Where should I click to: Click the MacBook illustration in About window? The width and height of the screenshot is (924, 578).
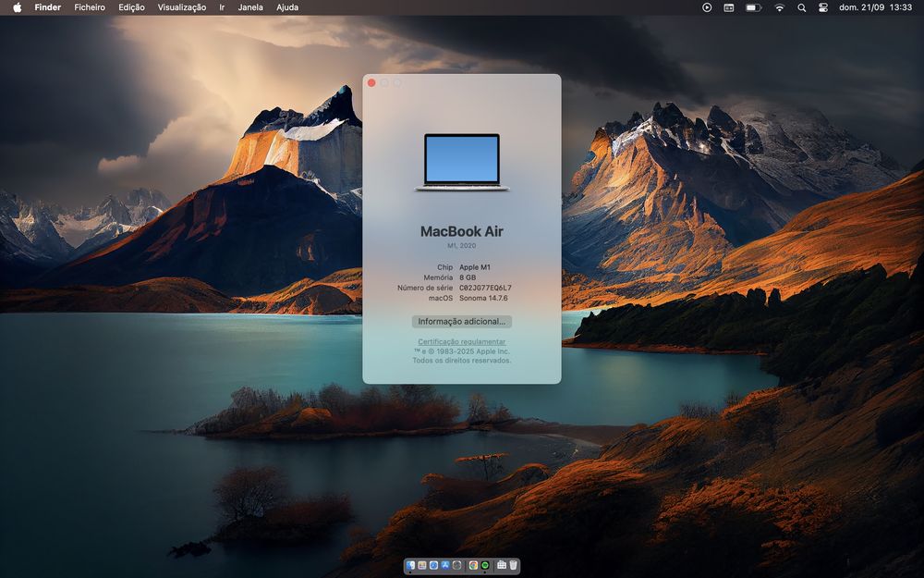click(461, 162)
